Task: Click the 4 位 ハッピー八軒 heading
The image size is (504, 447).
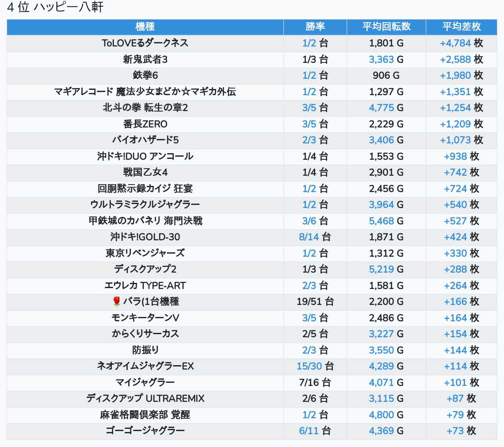Action: click(55, 8)
